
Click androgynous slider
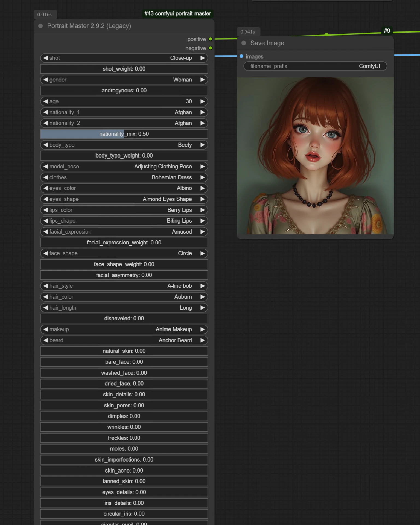tap(124, 91)
